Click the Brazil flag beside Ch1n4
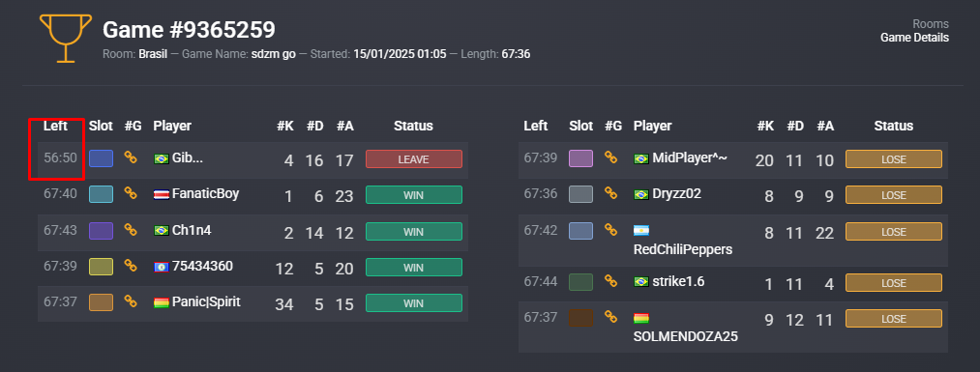The width and height of the screenshot is (980, 372). click(x=162, y=230)
